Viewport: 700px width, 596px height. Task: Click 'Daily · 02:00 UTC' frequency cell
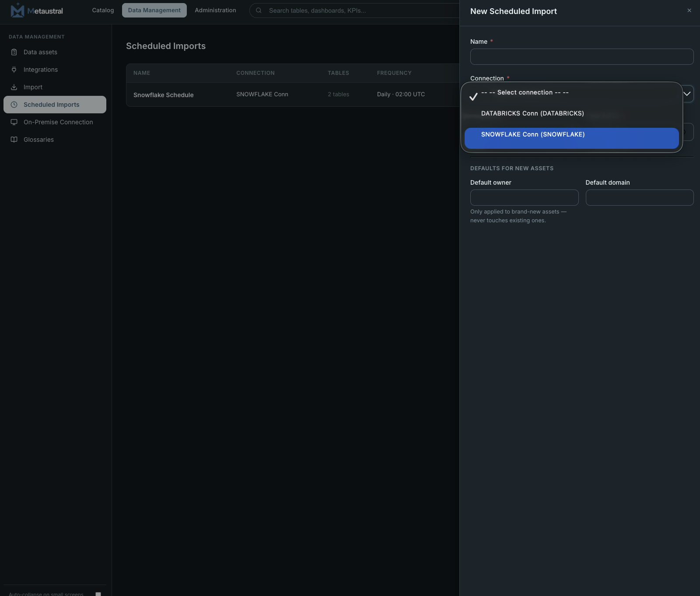tap(401, 95)
